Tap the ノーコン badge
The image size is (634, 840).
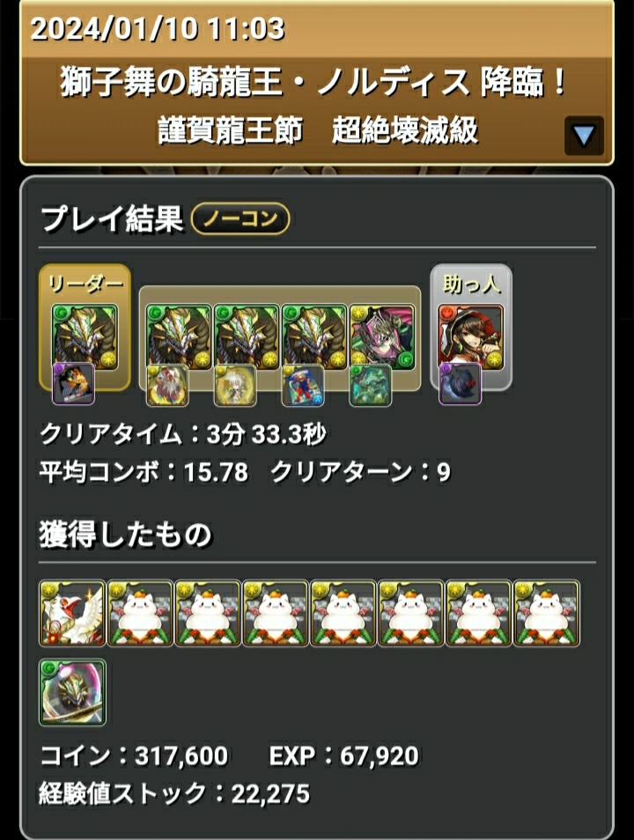pos(240,218)
